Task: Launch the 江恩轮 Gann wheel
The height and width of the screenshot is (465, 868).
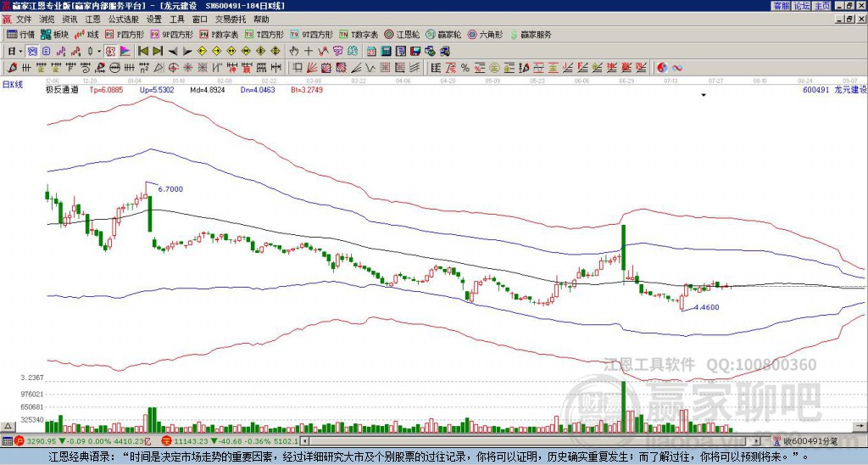Action: pos(402,34)
